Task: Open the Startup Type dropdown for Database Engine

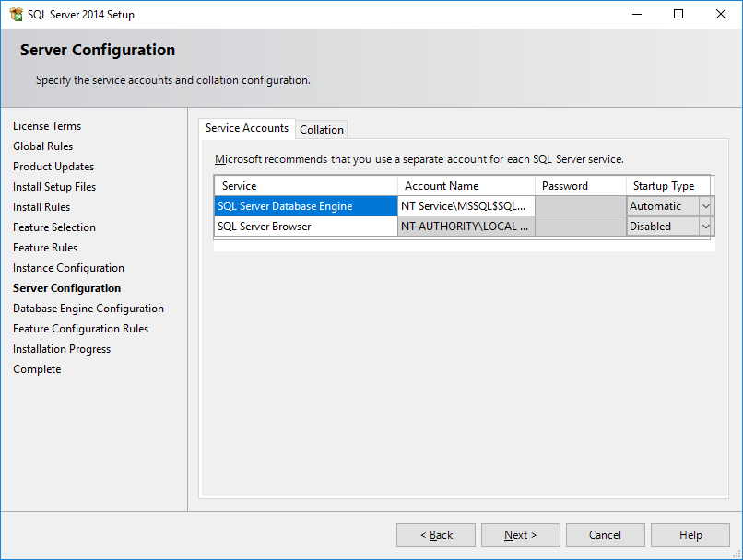Action: [706, 205]
